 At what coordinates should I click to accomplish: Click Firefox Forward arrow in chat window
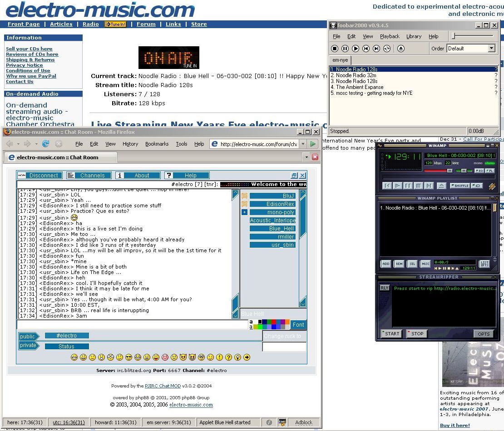tap(27, 144)
